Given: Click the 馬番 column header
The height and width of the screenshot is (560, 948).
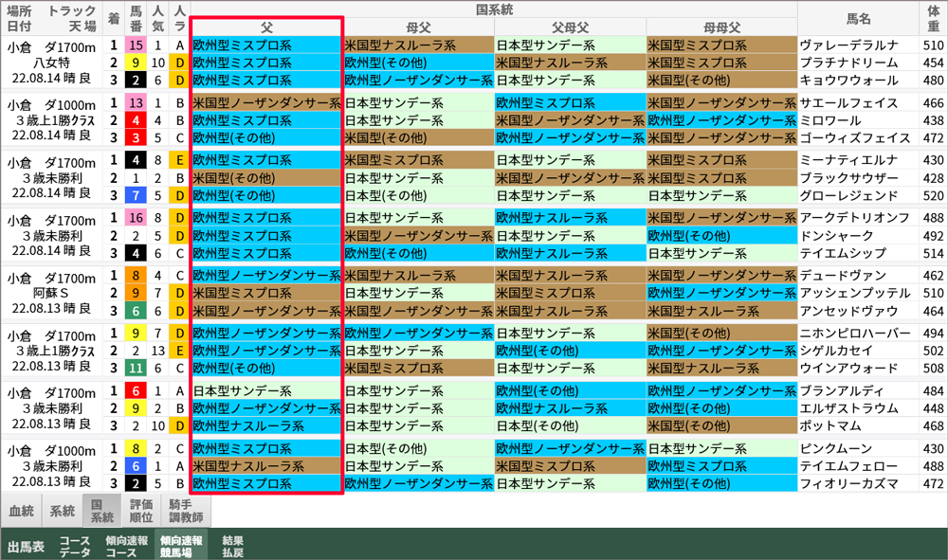Looking at the screenshot, I should coord(136,19).
